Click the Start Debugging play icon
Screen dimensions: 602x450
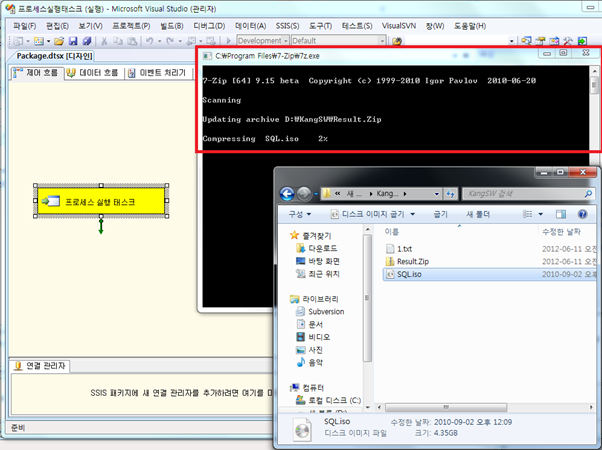pos(228,41)
